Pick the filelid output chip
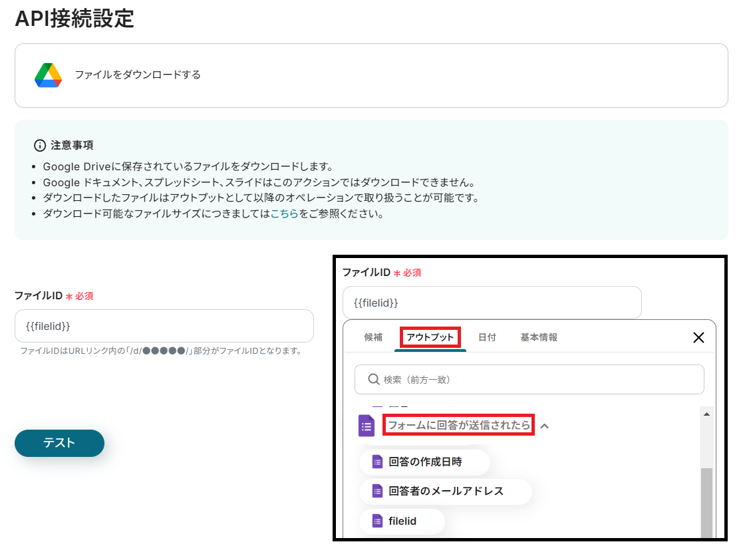 click(x=402, y=521)
